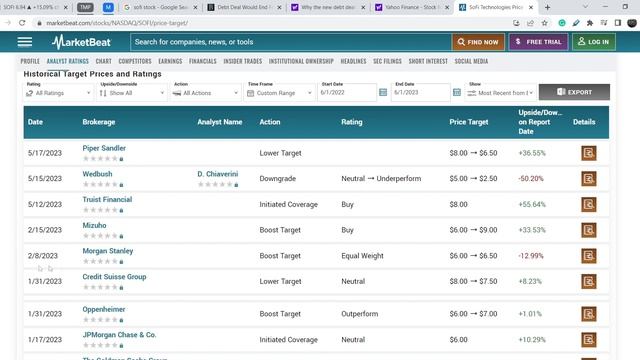Image resolution: width=640 pixels, height=360 pixels.
Task: Open the Time Frame Custom Range dropdown
Action: click(279, 93)
